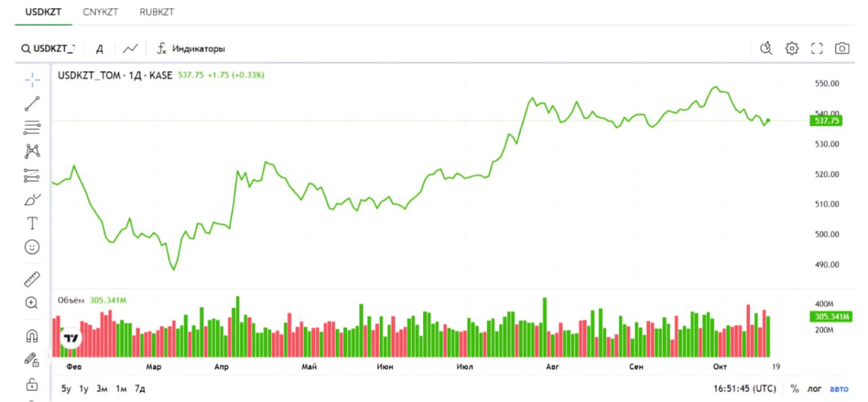
Task: Select the ruler measure tool
Action: (x=32, y=279)
